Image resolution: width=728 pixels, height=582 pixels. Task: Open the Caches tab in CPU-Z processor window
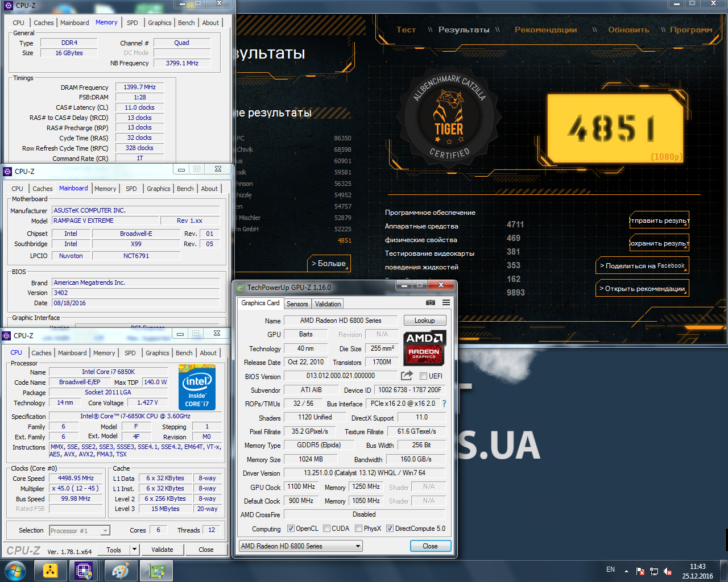tap(42, 353)
